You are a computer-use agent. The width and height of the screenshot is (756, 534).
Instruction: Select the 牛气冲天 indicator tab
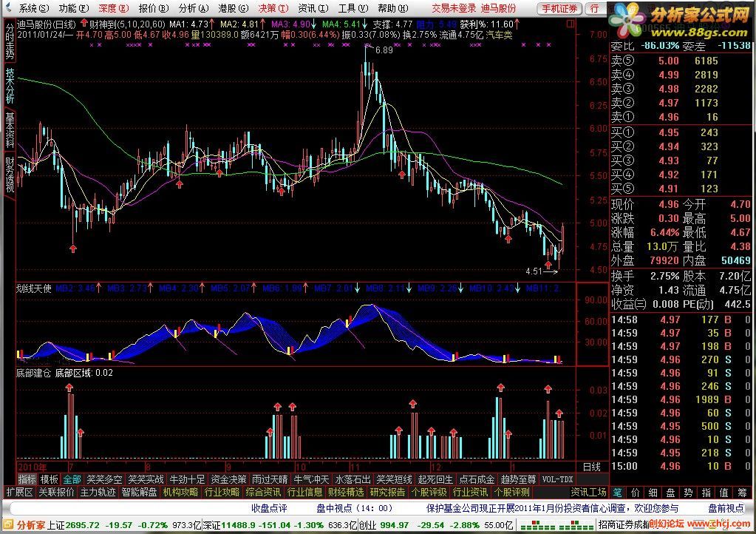[x=311, y=479]
